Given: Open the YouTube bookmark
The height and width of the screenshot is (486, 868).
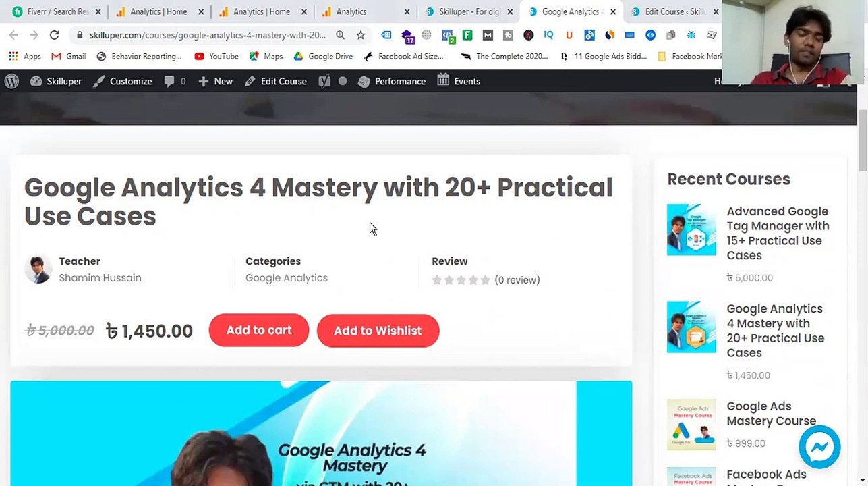Looking at the screenshot, I should pos(216,56).
